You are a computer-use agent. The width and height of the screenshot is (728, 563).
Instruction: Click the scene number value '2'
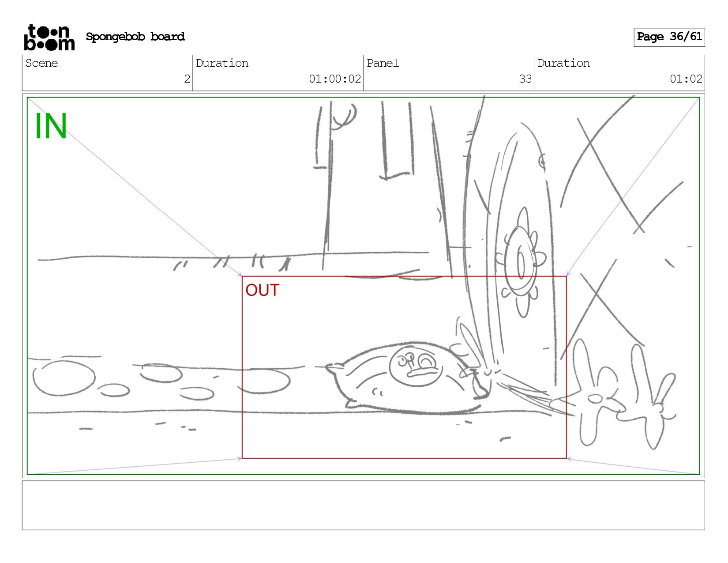click(x=187, y=79)
